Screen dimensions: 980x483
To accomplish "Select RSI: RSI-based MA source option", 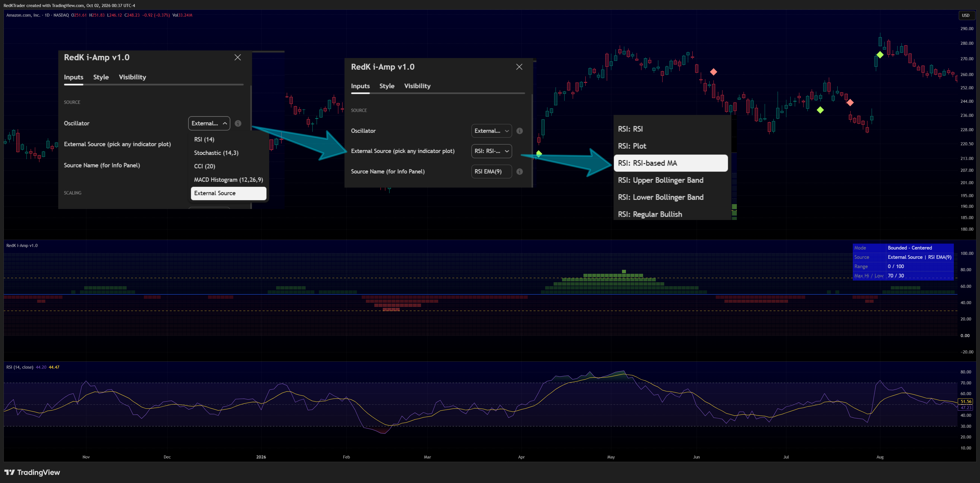I will (671, 163).
